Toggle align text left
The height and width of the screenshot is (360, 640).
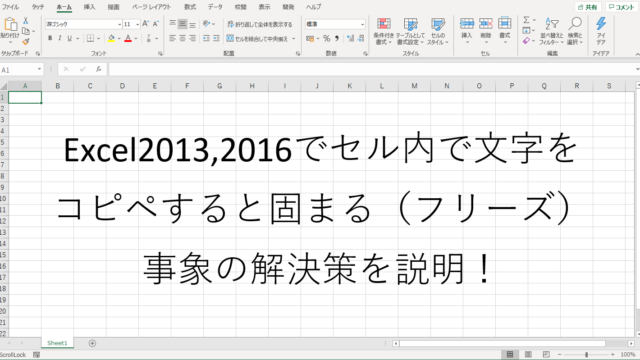(x=173, y=38)
